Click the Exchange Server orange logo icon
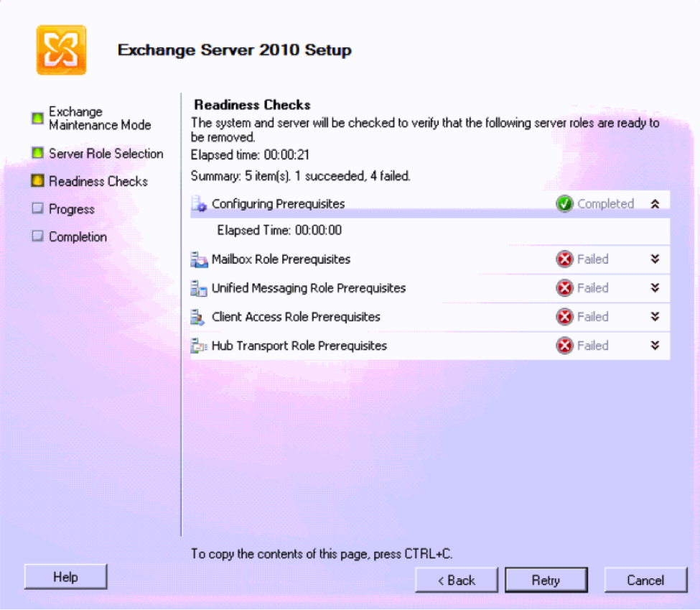Image resolution: width=700 pixels, height=610 pixels. click(61, 50)
